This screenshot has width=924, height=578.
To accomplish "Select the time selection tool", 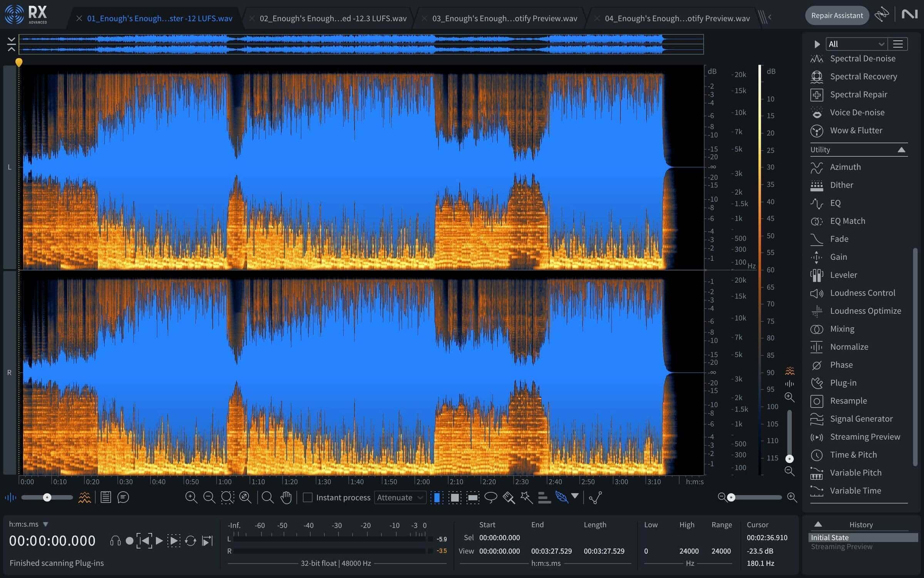I will [437, 497].
